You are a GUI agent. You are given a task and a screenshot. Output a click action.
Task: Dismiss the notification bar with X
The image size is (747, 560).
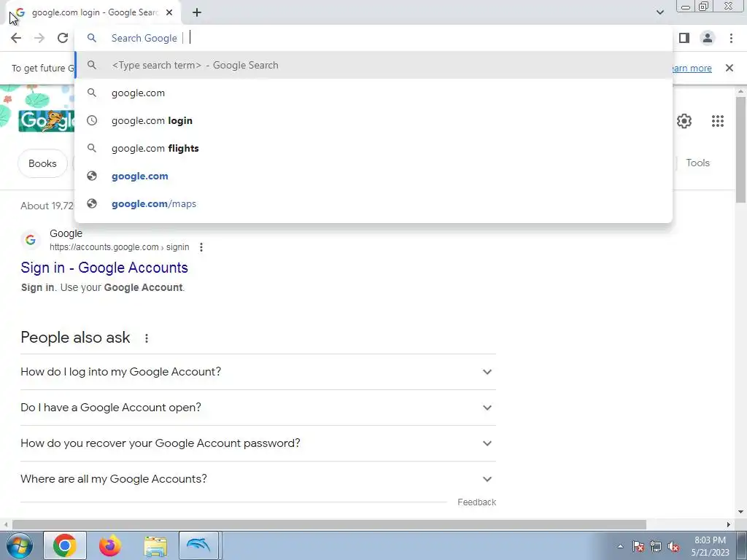point(729,68)
